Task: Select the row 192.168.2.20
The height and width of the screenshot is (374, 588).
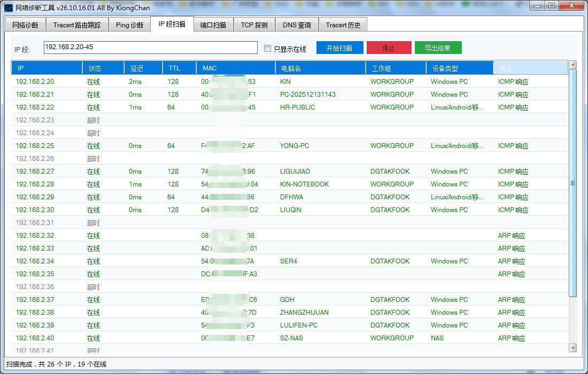Action: tap(289, 82)
